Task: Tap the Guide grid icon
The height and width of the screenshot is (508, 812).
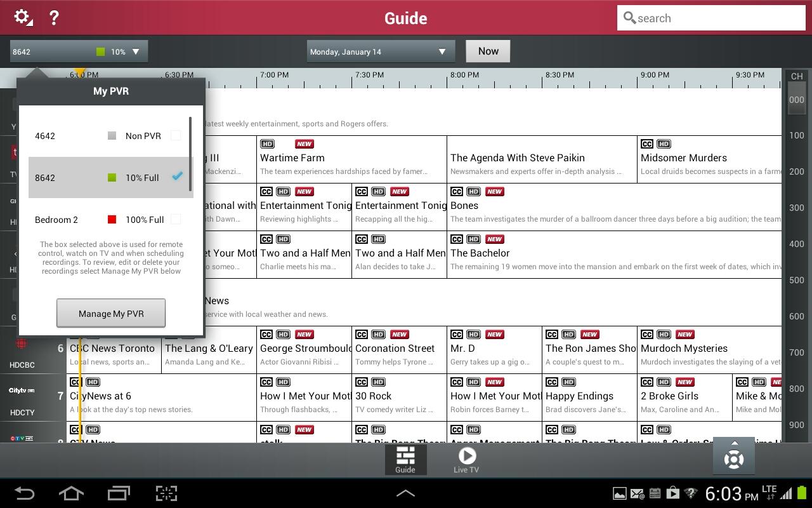Action: point(405,460)
